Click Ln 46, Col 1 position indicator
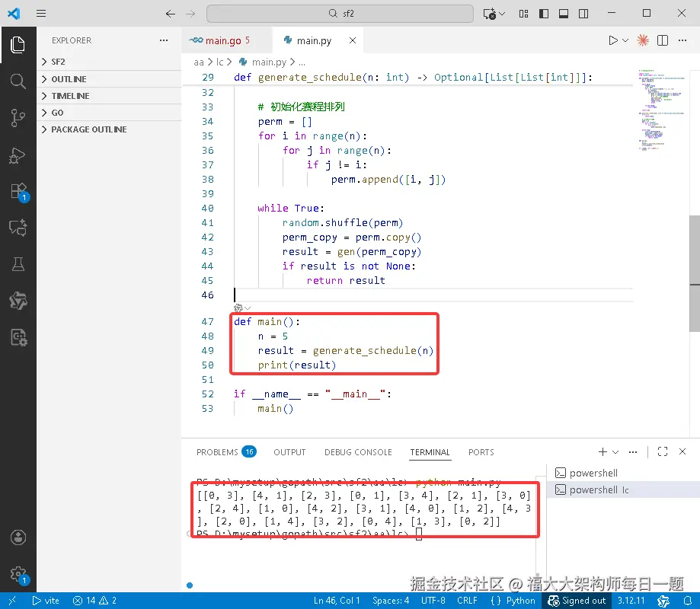Viewport: 700px width, 609px height. 337,601
